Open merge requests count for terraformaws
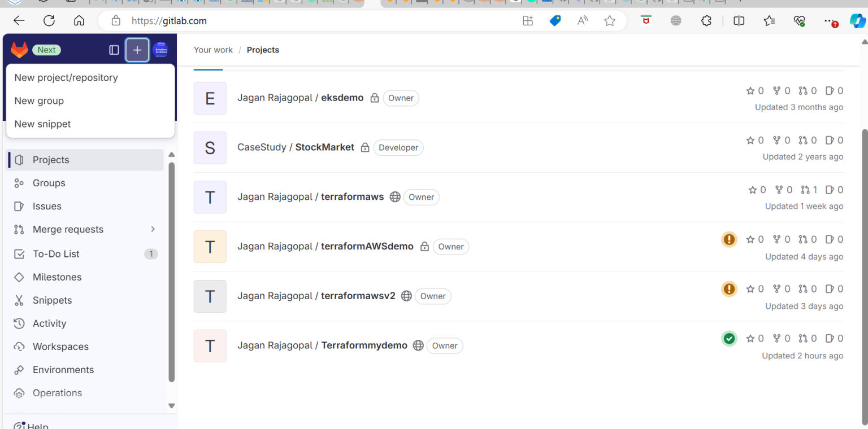 pyautogui.click(x=808, y=190)
